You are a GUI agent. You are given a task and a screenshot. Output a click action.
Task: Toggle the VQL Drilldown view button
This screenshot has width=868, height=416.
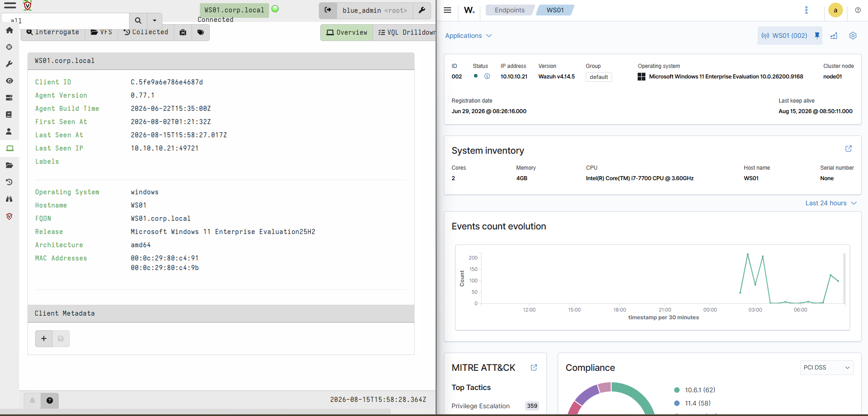tap(405, 32)
